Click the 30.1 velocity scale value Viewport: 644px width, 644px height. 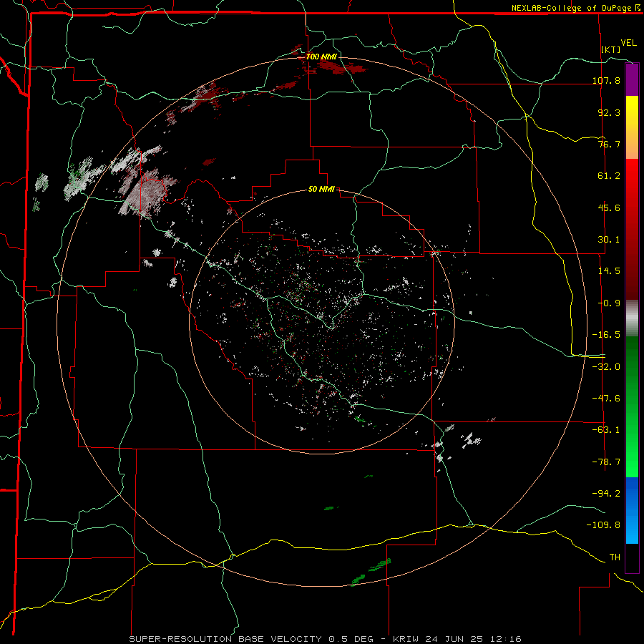pyautogui.click(x=609, y=240)
